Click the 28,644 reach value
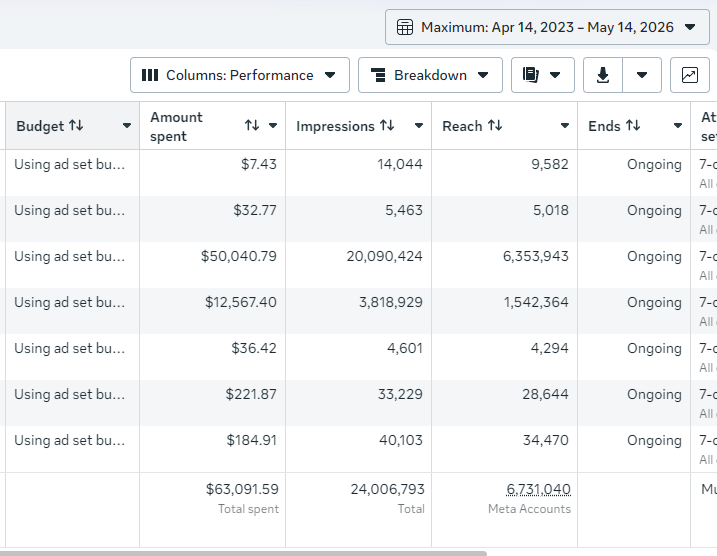This screenshot has width=717, height=556. pos(546,395)
